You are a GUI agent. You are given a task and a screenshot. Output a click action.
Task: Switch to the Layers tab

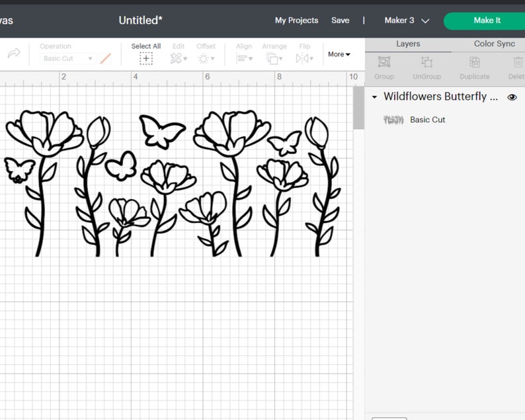pyautogui.click(x=408, y=44)
